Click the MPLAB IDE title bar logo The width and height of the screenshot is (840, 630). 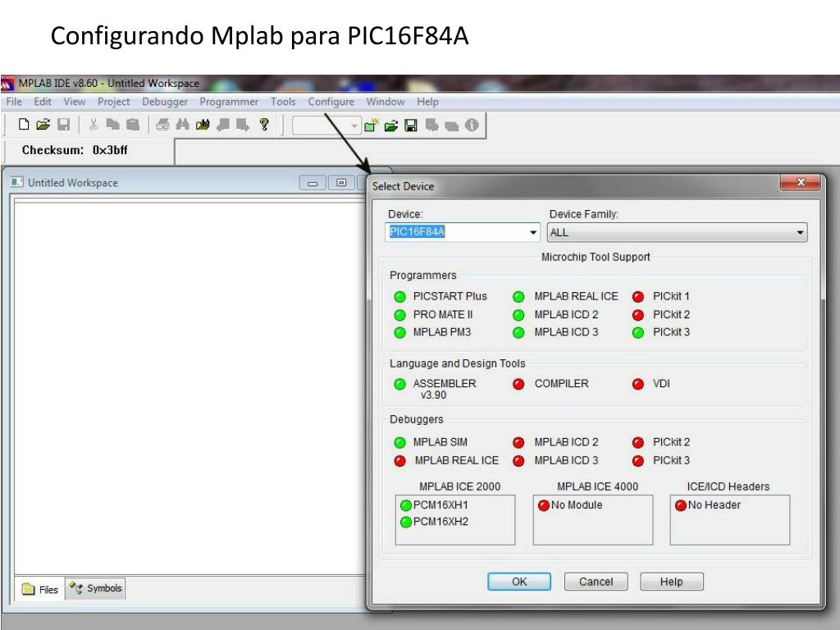click(x=7, y=84)
